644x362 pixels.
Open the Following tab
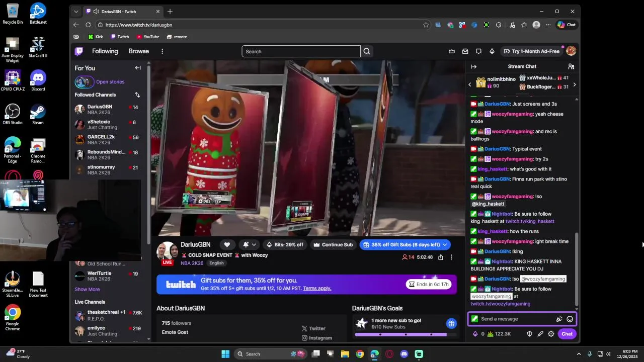pyautogui.click(x=105, y=51)
